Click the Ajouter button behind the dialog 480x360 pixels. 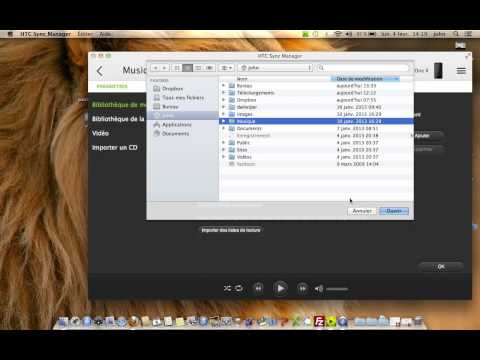[x=428, y=135]
